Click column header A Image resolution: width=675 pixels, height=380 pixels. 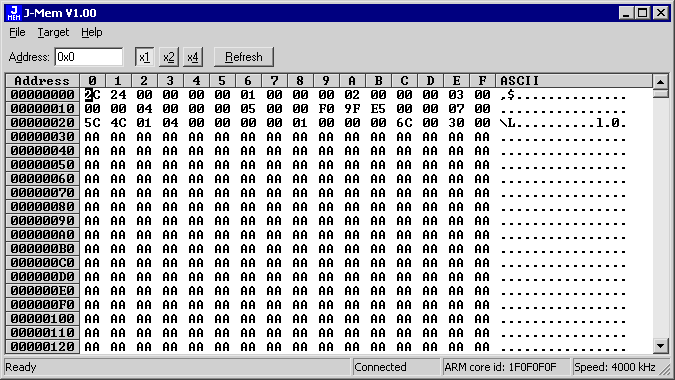point(352,80)
